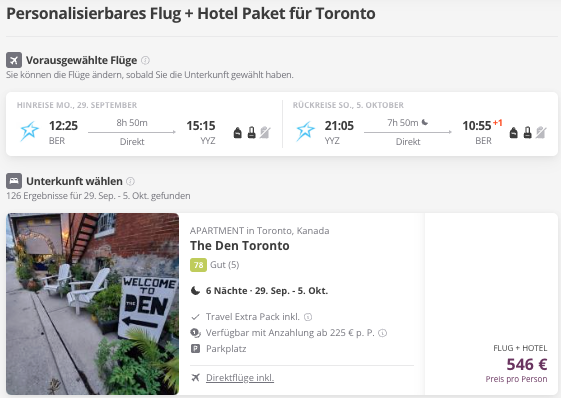Click the outbound flight airline star logo
This screenshot has width=561, height=398.
tap(29, 131)
